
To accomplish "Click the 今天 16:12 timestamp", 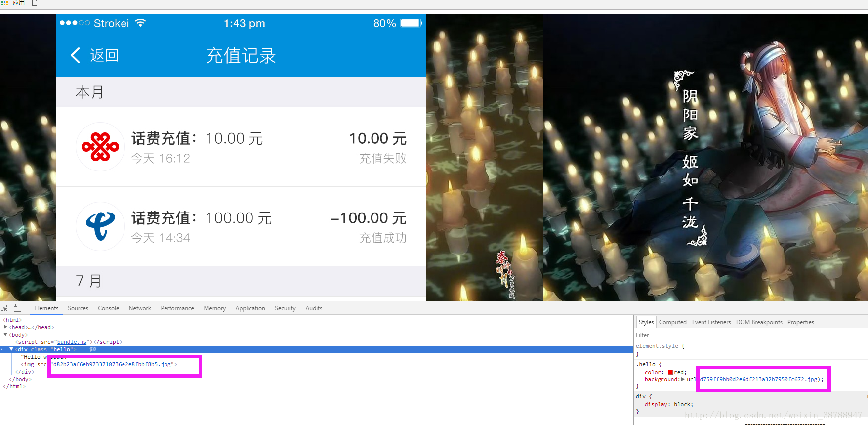I will (x=161, y=158).
